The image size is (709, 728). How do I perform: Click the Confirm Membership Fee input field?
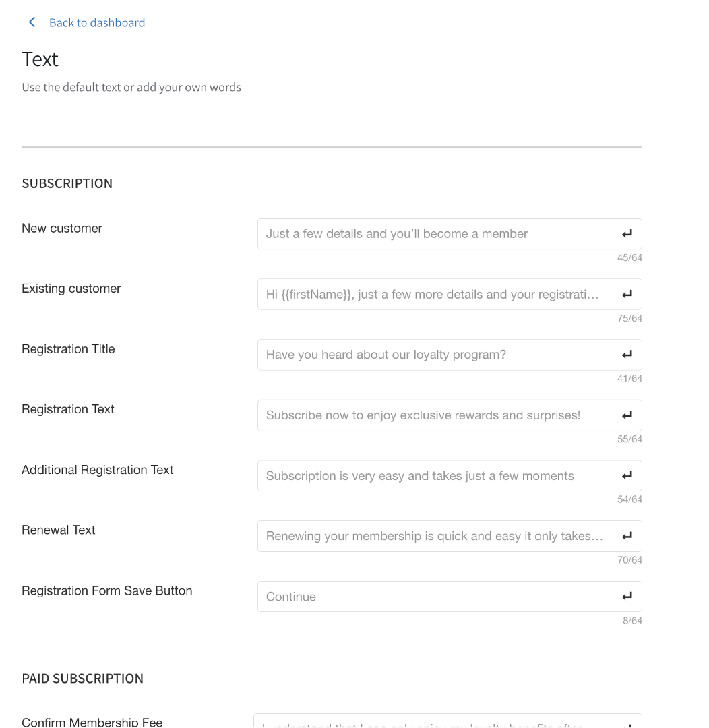[x=431, y=723]
